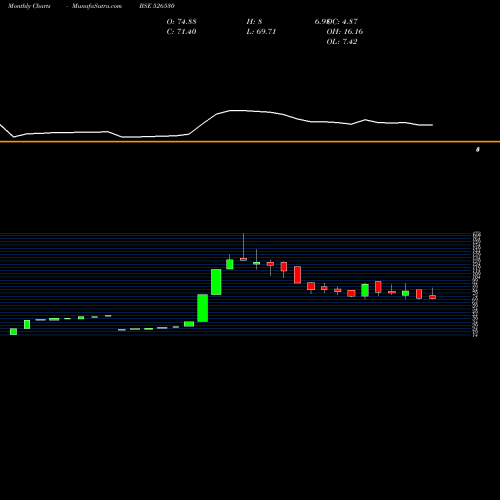Screen dimensions: 500x500
Task: Click the orange horizontal reference line
Action: pyautogui.click(x=250, y=142)
